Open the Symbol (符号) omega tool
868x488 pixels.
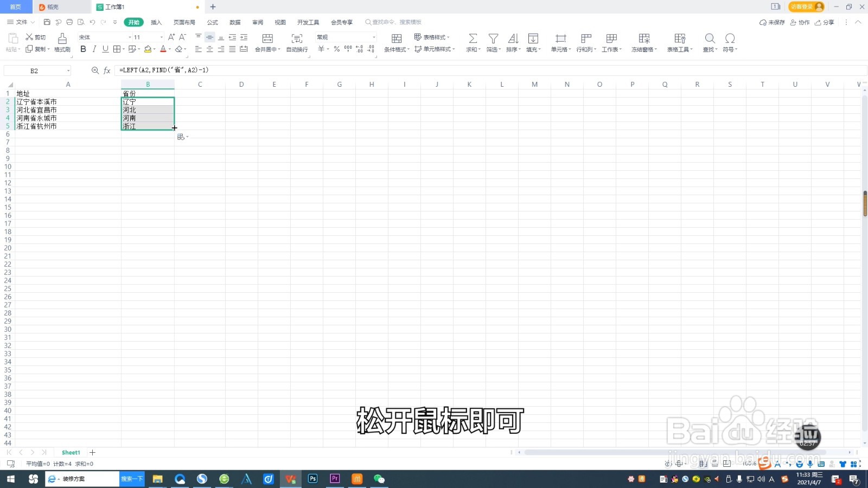coord(730,38)
